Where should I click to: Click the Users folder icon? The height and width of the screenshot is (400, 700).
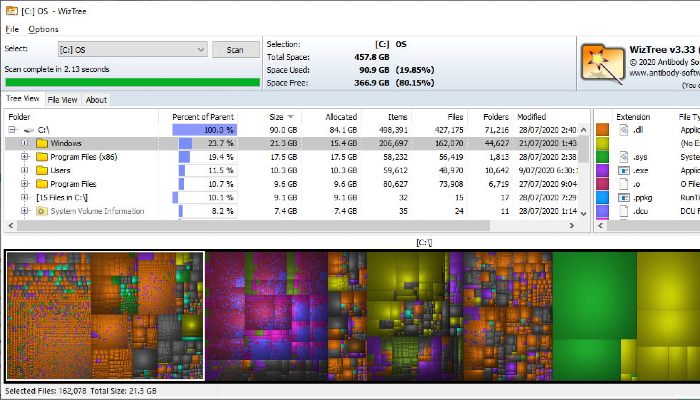pyautogui.click(x=42, y=170)
